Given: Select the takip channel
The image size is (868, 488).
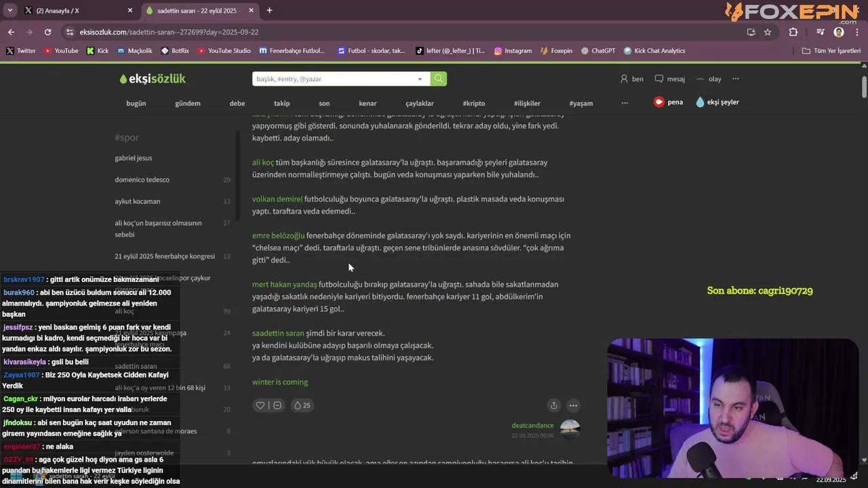Looking at the screenshot, I should click(281, 103).
